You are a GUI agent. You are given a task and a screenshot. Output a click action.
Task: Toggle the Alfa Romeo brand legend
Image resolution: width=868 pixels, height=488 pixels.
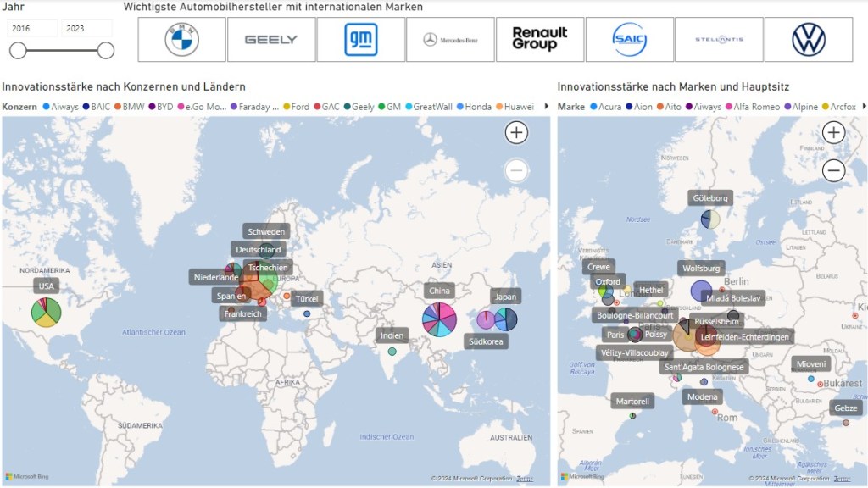750,107
